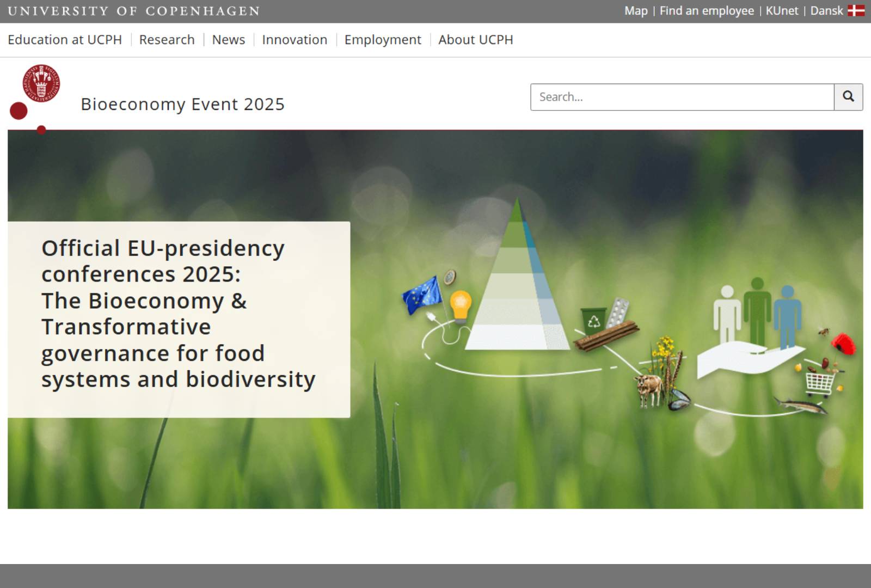
Task: Open the Map link
Action: [635, 11]
